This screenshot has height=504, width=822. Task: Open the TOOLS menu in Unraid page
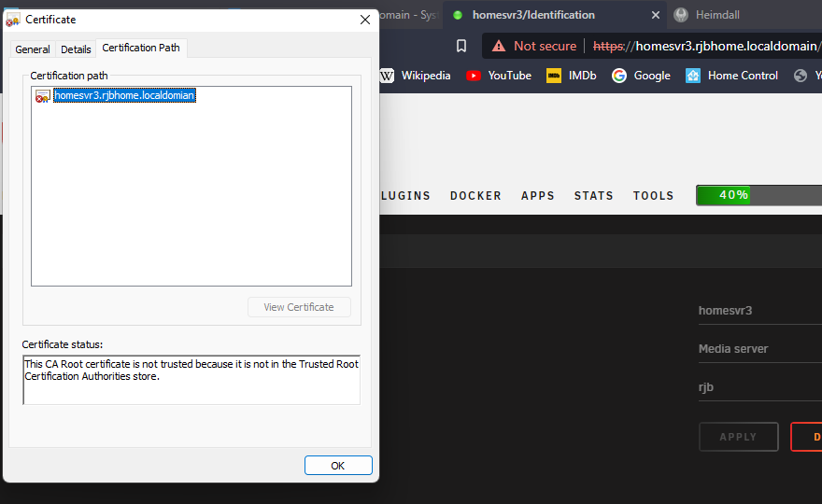(x=653, y=195)
